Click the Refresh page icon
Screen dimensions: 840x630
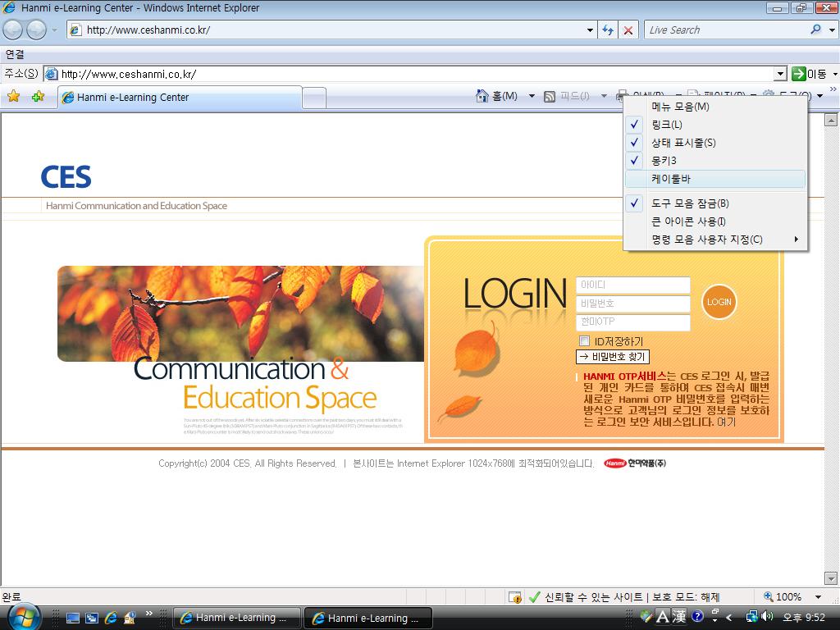point(608,30)
